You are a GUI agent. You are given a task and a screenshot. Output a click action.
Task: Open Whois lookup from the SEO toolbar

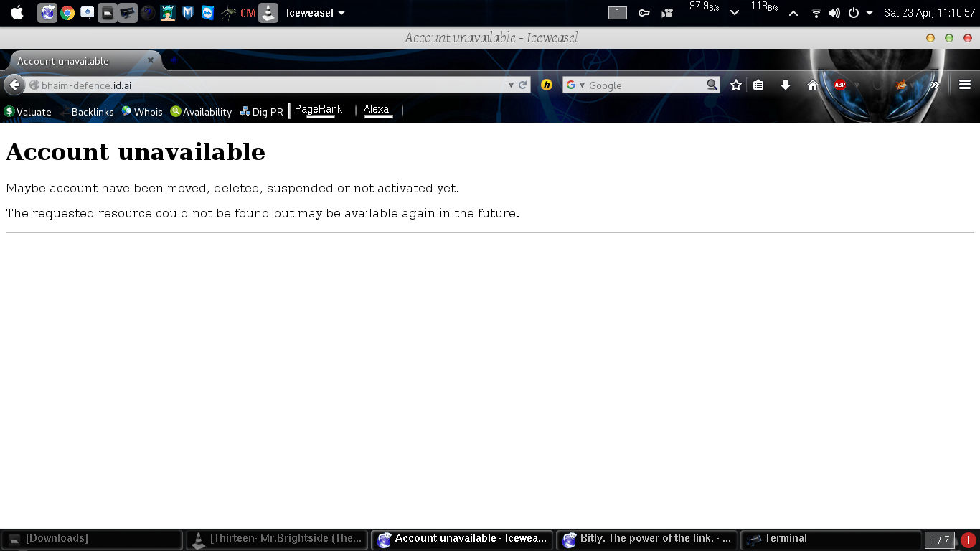(142, 112)
